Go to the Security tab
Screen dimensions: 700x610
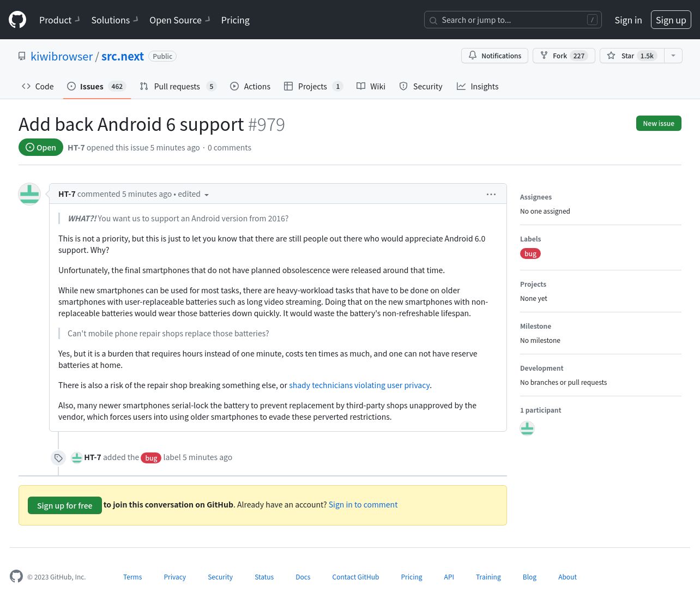pyautogui.click(x=421, y=86)
